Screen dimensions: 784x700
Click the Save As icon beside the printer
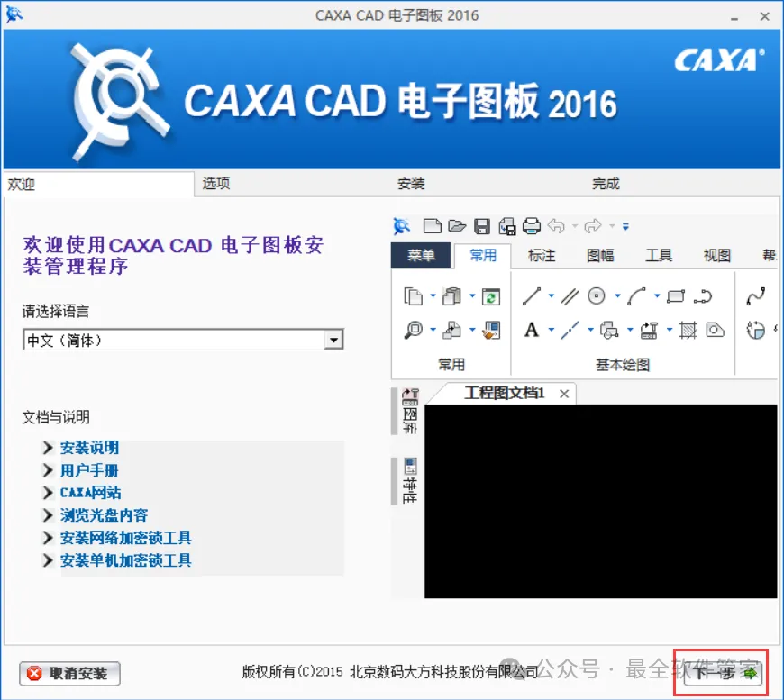coord(507,226)
